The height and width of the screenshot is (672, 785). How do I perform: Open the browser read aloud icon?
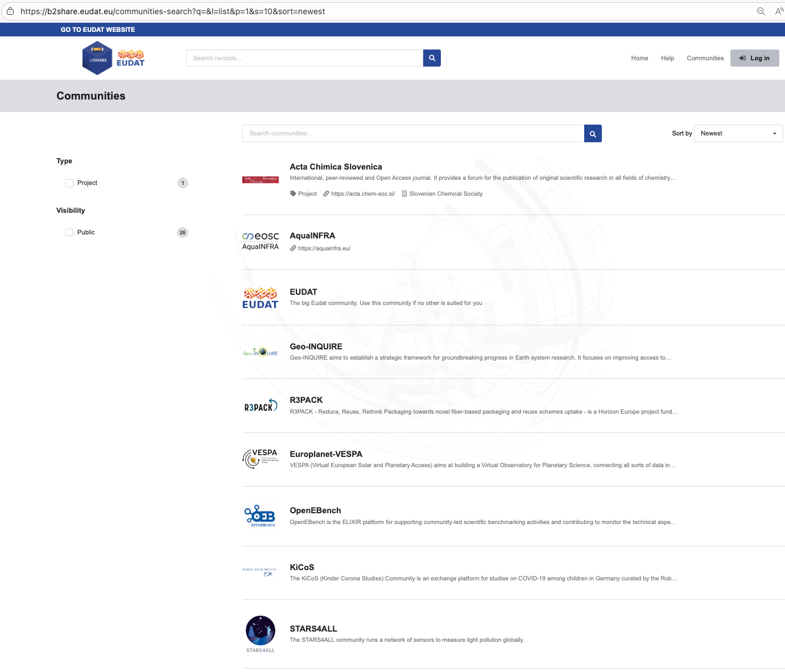tap(779, 11)
